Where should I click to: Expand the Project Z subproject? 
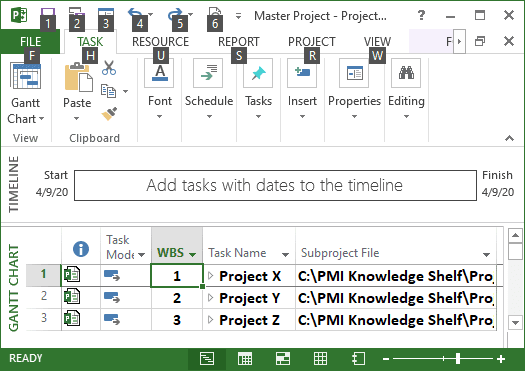[210, 319]
